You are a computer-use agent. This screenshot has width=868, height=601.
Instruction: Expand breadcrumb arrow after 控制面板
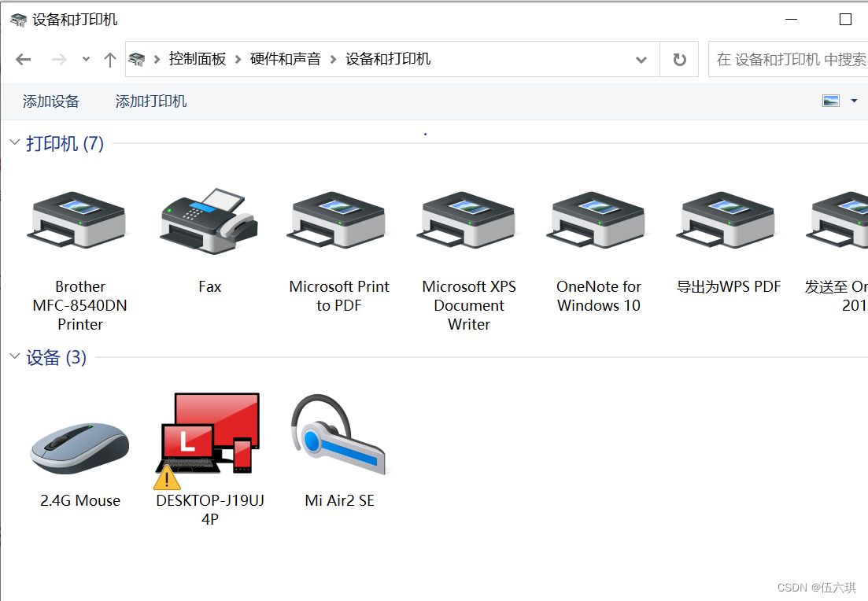(238, 59)
